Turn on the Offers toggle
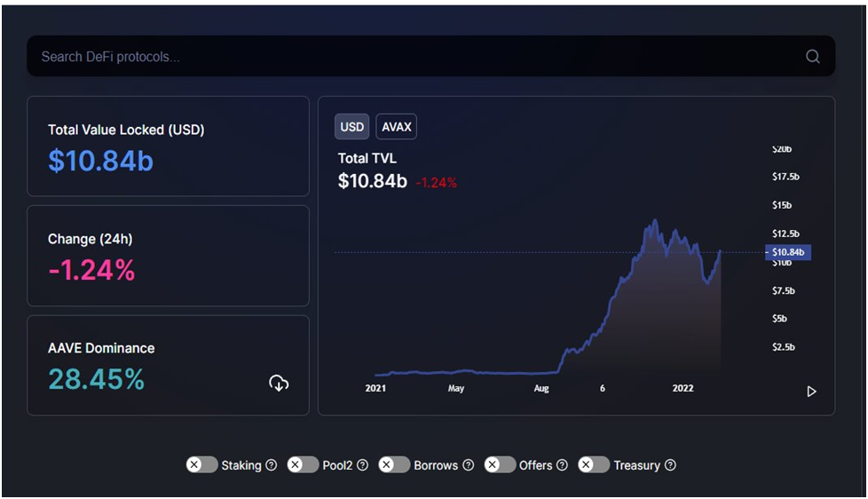The width and height of the screenshot is (868, 499). pos(500,464)
